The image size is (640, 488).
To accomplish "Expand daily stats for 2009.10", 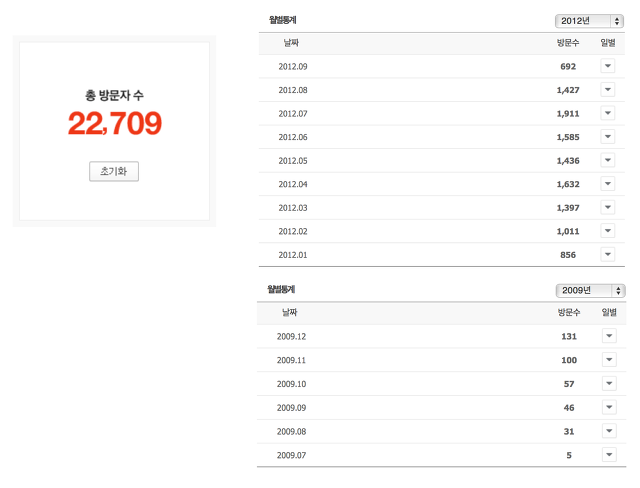I will pos(609,384).
